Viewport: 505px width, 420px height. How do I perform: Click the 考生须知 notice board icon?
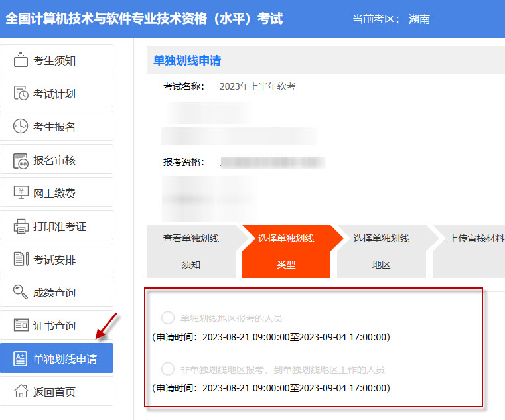pos(21,60)
